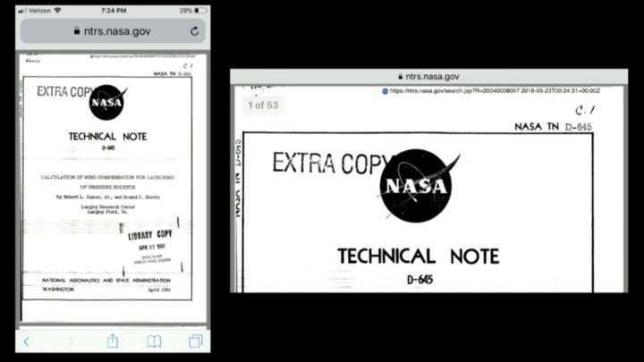Viewport: 644px width, 362px height.
Task: Click the ntrs.nasa.gov search URL link in landscape view
Action: [495, 90]
